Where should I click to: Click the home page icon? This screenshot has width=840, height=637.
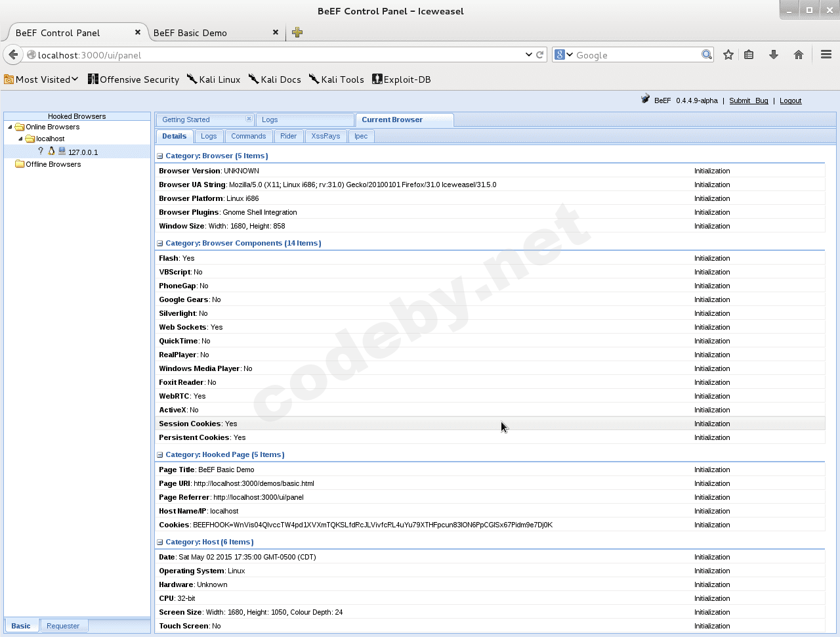799,55
